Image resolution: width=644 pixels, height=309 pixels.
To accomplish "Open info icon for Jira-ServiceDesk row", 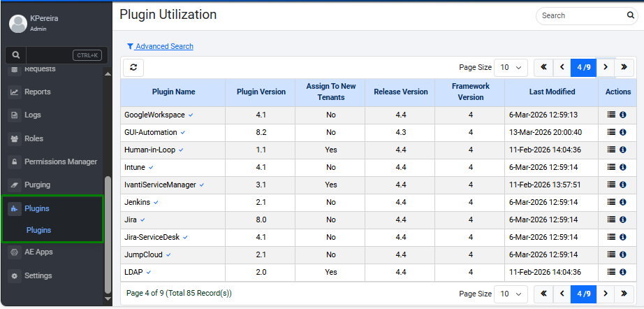I will (622, 237).
